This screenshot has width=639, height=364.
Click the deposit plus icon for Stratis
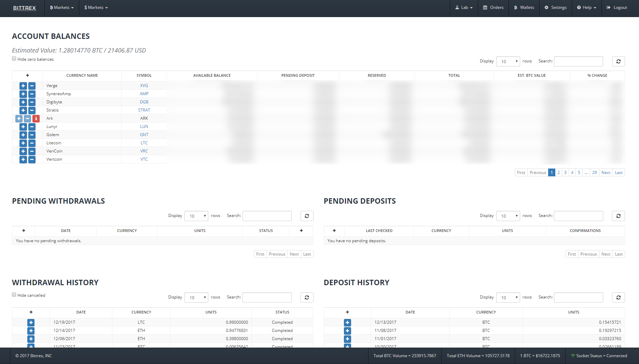click(23, 111)
